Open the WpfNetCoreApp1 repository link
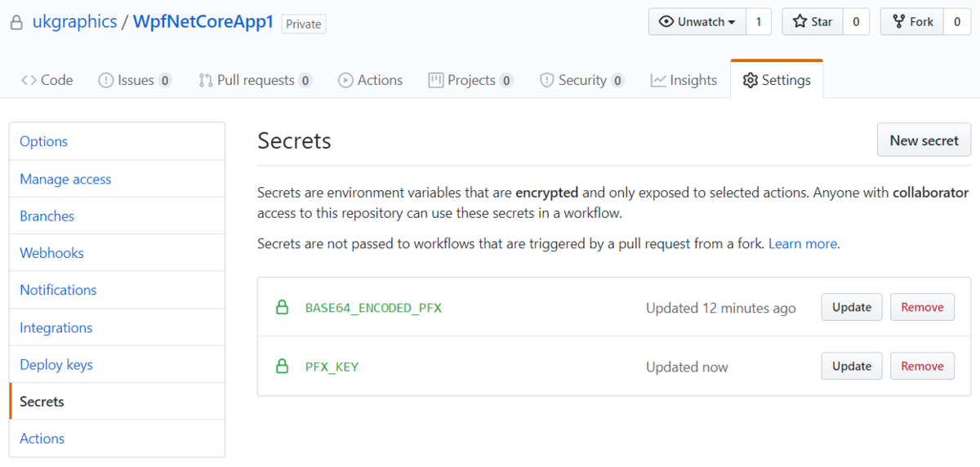Screen dimensions: 980x467 (x=203, y=22)
